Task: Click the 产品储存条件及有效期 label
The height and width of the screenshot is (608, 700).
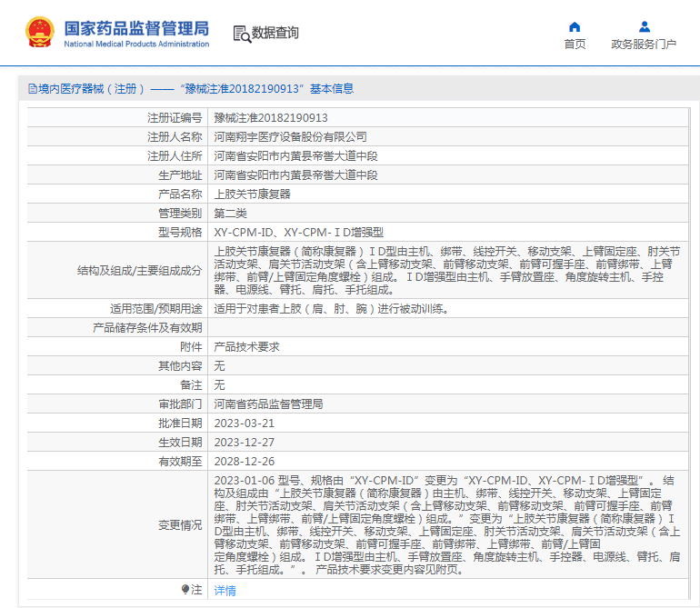Action: click(147, 328)
